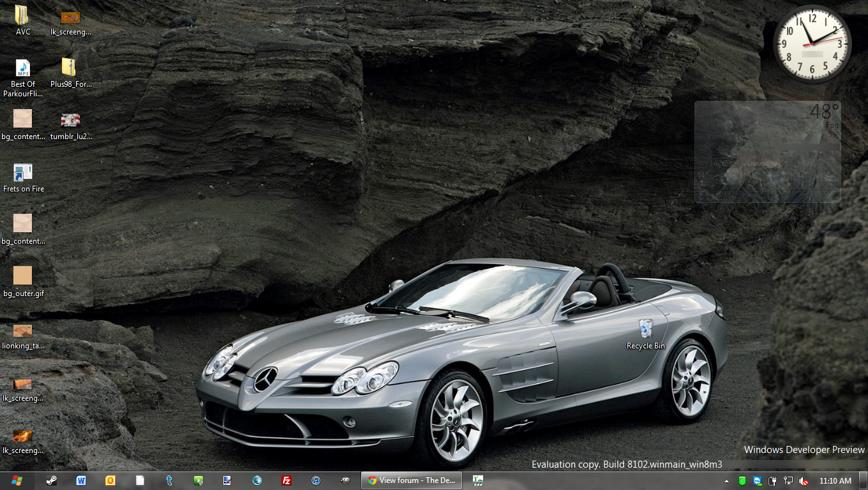Open Outlook taskbar icon
The image size is (868, 490).
click(x=110, y=480)
